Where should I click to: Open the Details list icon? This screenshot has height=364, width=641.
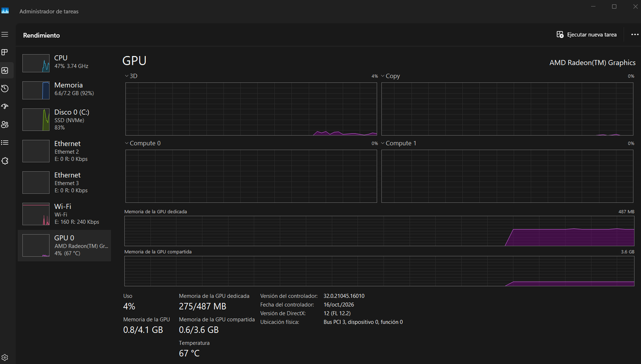(5, 143)
